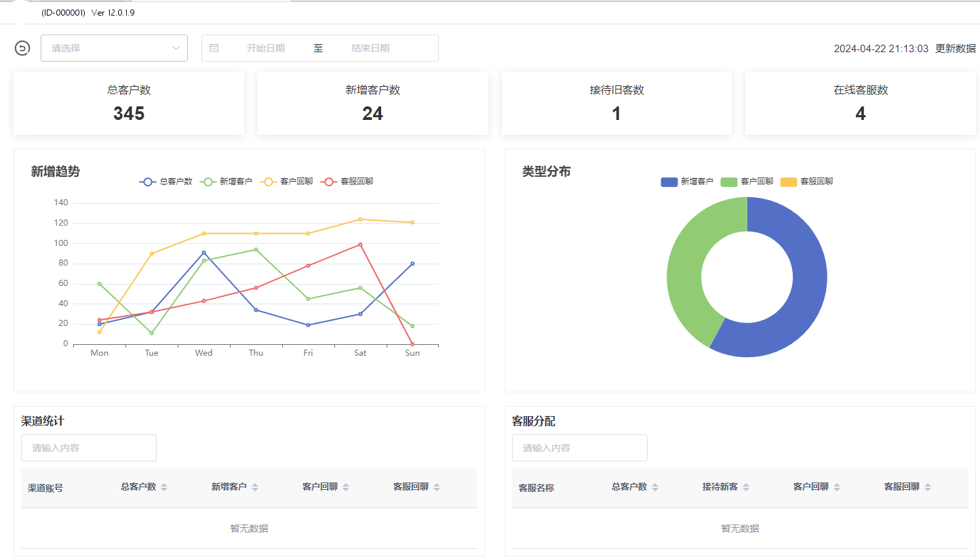Image resolution: width=980 pixels, height=557 pixels.
Task: Sort 渠道统计 table by 新增客户 arrows
Action: (254, 487)
